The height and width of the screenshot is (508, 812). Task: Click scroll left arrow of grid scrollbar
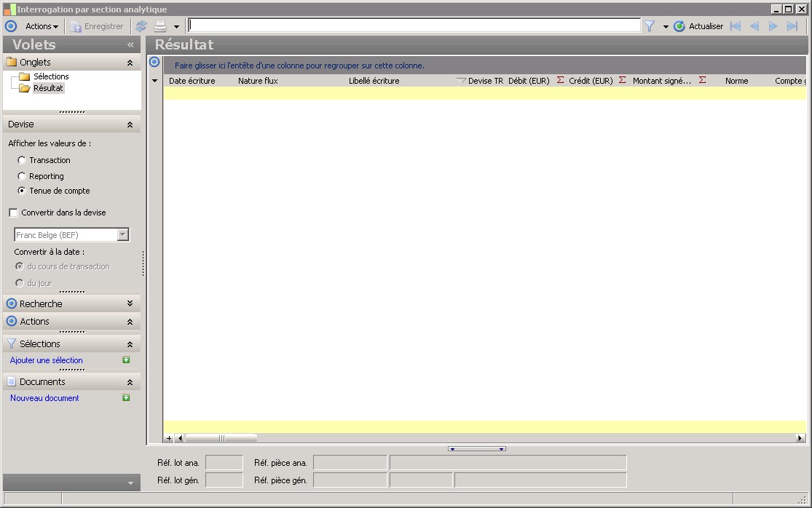point(180,438)
